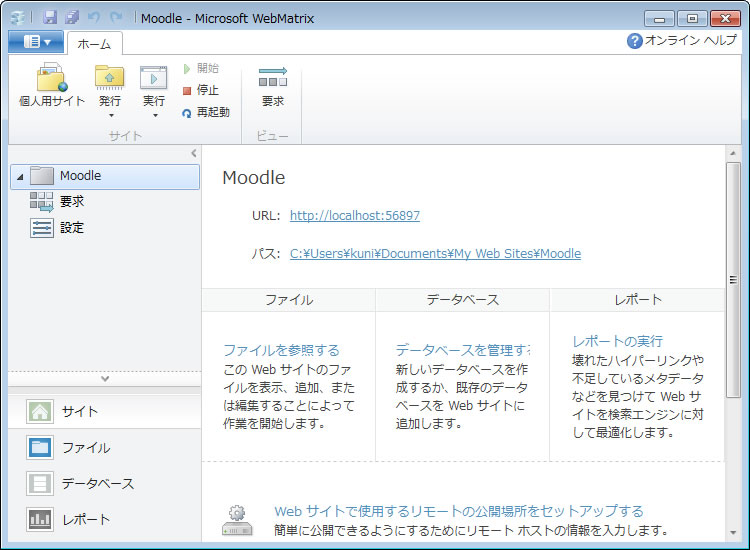Collapse the Moodle tree node
Image resolution: width=750 pixels, height=550 pixels.
click(x=20, y=177)
